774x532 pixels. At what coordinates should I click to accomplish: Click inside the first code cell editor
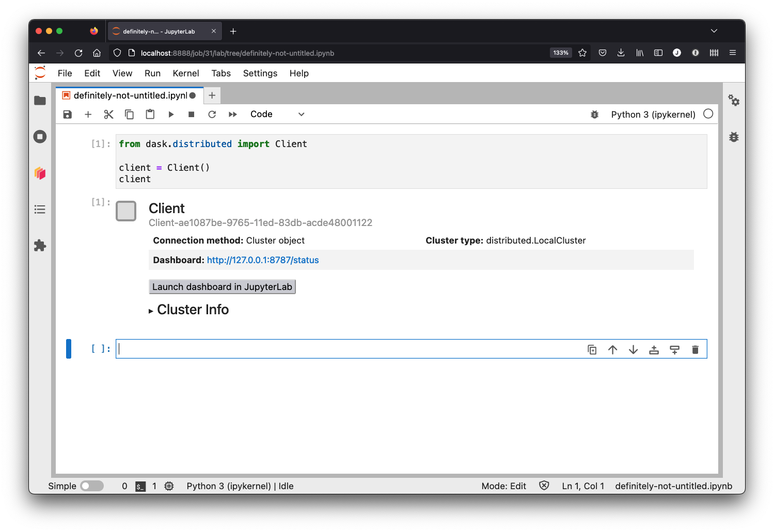click(412, 162)
